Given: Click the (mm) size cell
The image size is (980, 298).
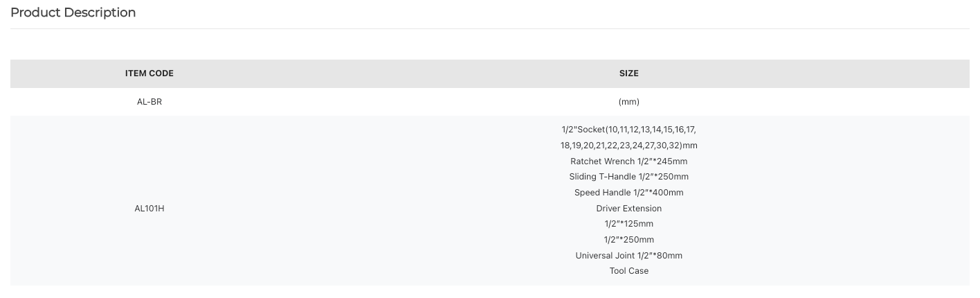Looking at the screenshot, I should click(628, 102).
